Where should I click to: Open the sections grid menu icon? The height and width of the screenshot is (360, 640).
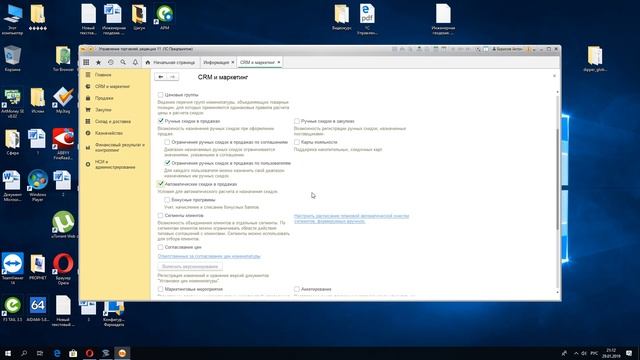click(x=86, y=62)
